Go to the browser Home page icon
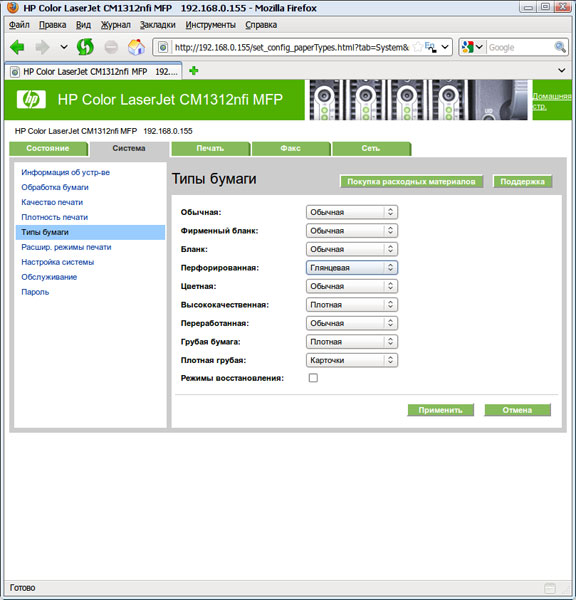The image size is (576, 600). [x=136, y=47]
